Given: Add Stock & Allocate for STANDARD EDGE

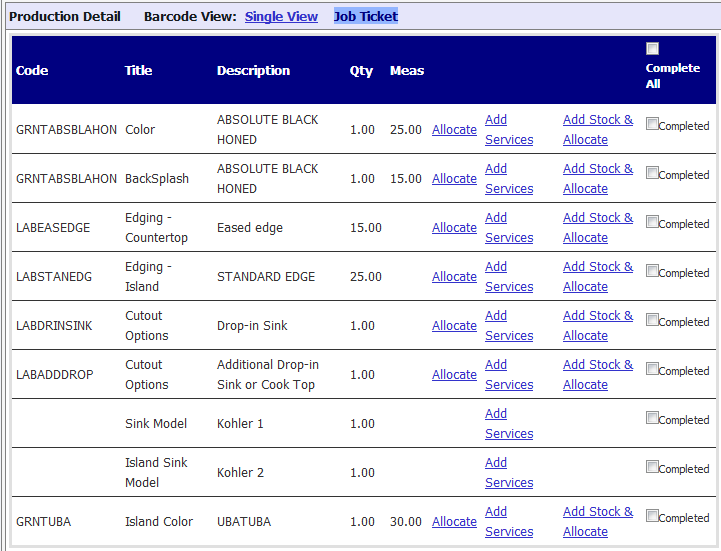Looking at the screenshot, I should pos(597,277).
